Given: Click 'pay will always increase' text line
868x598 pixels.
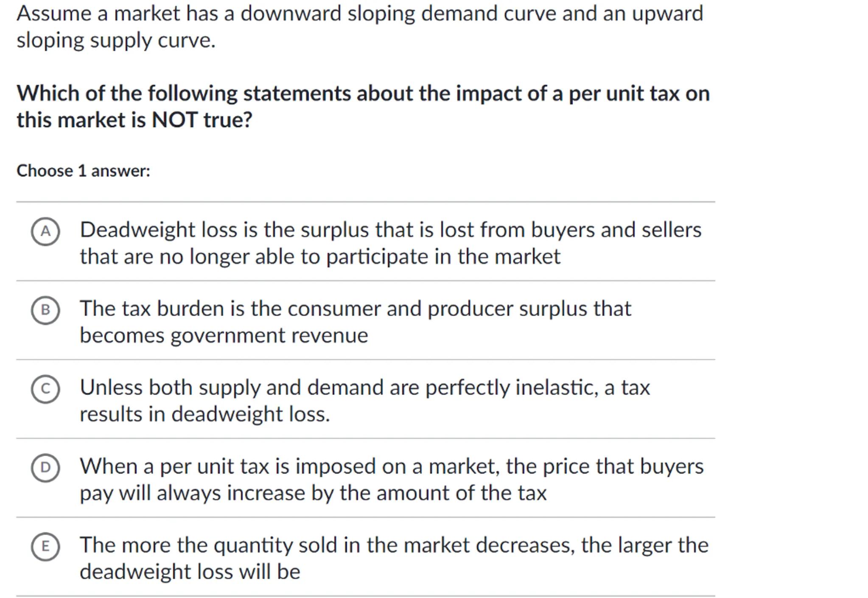Looking at the screenshot, I should pos(313,493).
